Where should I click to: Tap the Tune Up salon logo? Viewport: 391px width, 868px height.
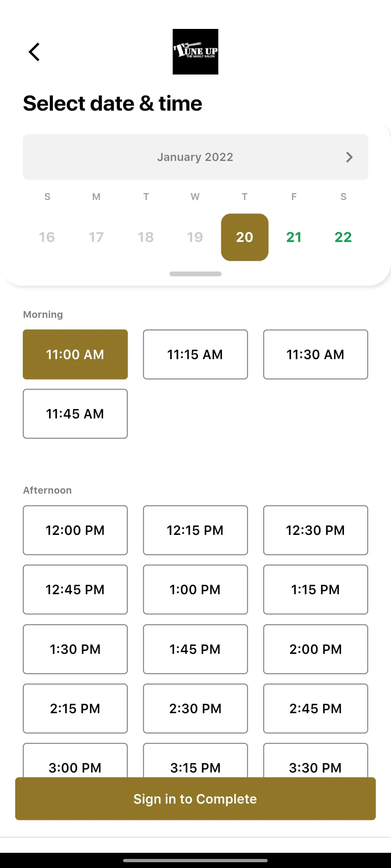[x=195, y=52]
